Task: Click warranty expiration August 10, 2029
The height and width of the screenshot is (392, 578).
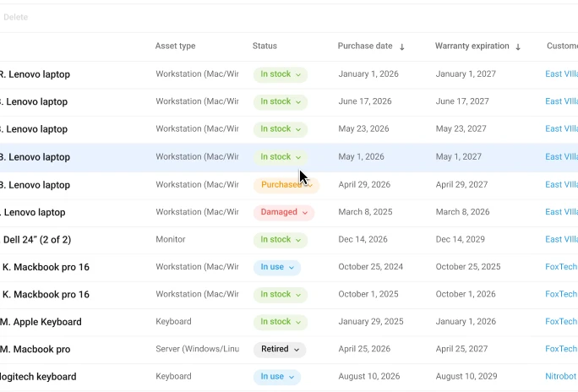Action: click(466, 377)
